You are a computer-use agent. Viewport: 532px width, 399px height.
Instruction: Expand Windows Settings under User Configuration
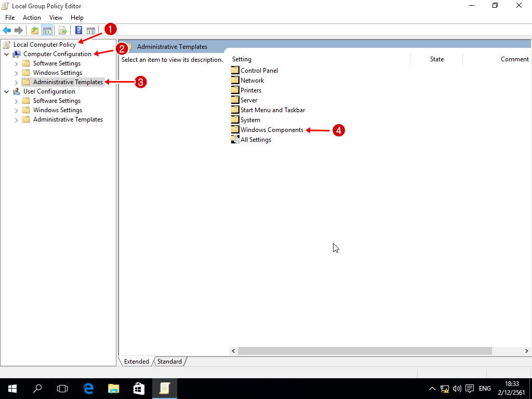16,110
